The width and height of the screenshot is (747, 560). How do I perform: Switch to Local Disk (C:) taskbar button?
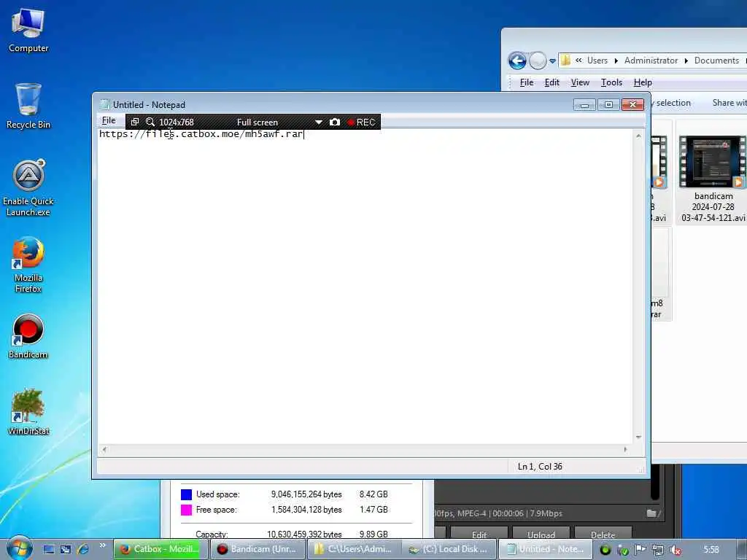coord(450,549)
